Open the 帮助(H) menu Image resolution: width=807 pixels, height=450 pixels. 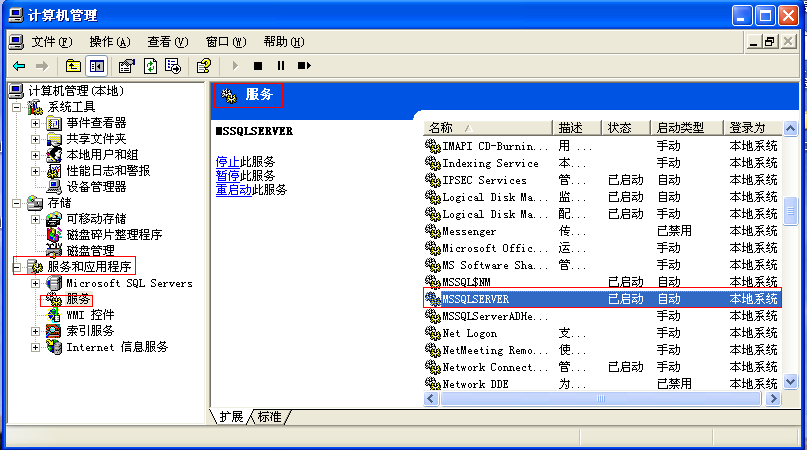pyautogui.click(x=284, y=42)
